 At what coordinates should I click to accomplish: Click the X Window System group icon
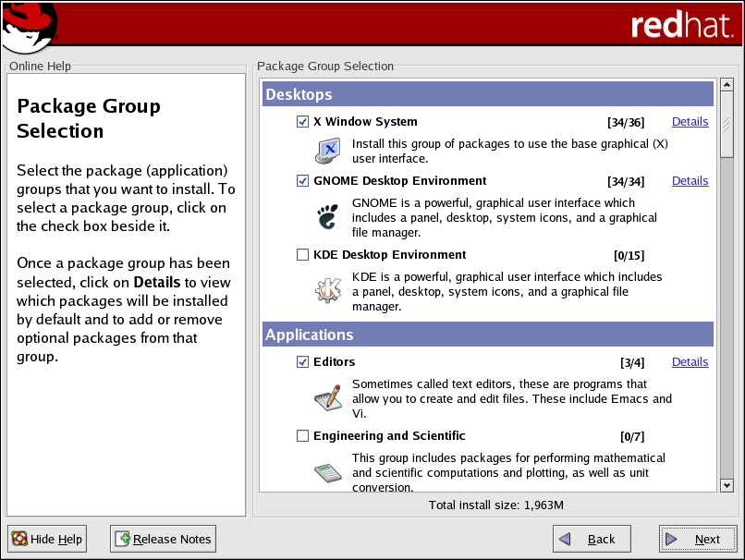[328, 149]
